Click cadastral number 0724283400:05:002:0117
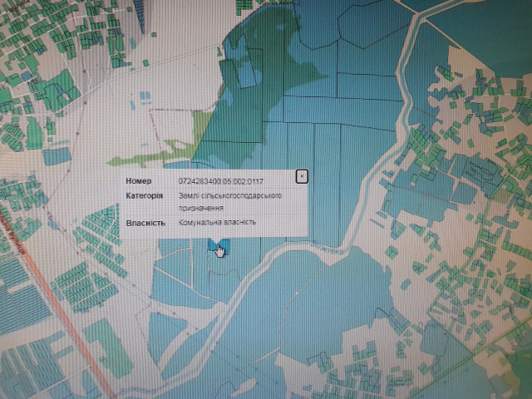The width and height of the screenshot is (532, 399). click(x=220, y=180)
